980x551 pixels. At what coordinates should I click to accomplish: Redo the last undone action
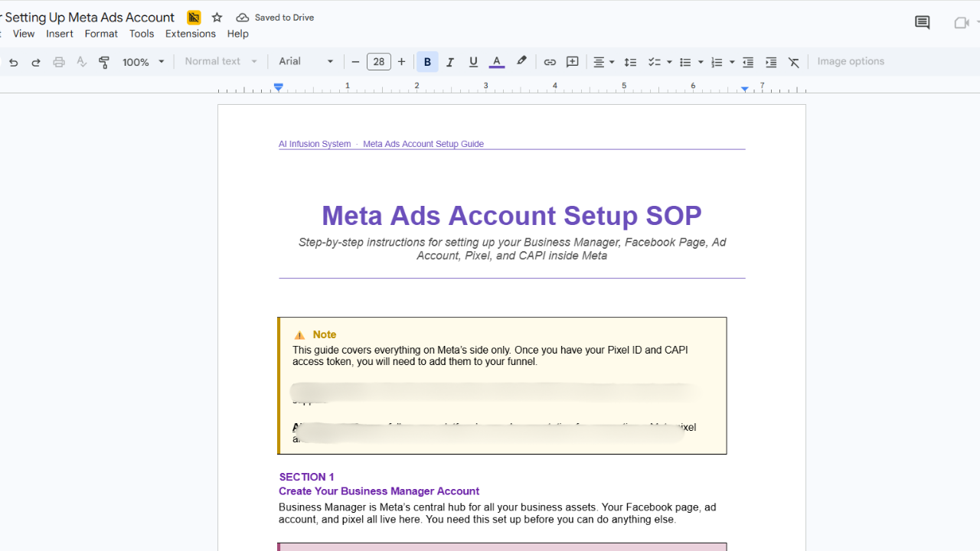36,62
